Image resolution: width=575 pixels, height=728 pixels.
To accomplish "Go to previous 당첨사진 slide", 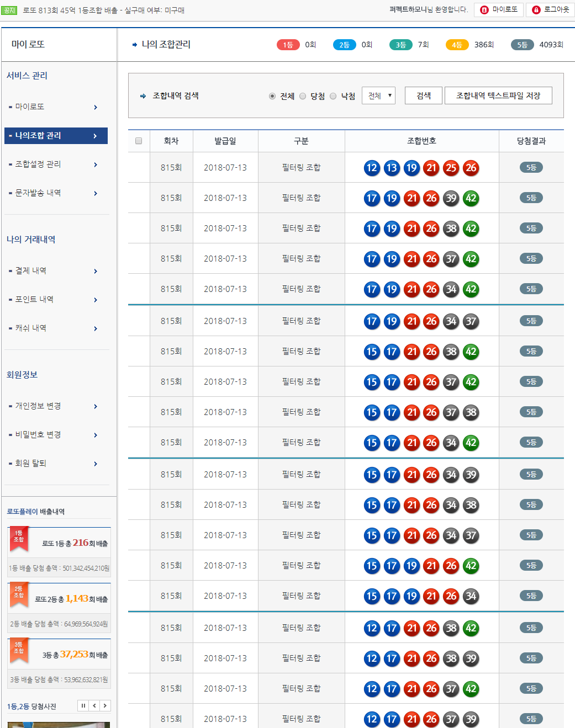I will 94,705.
